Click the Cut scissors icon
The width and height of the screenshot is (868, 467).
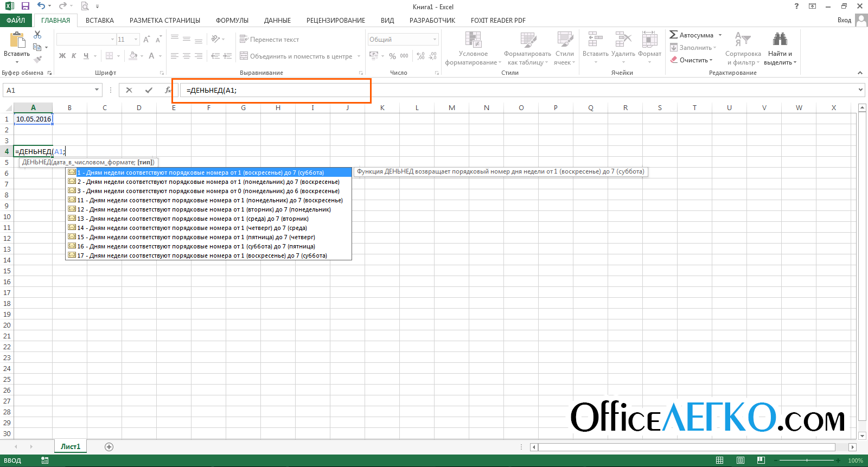[37, 35]
